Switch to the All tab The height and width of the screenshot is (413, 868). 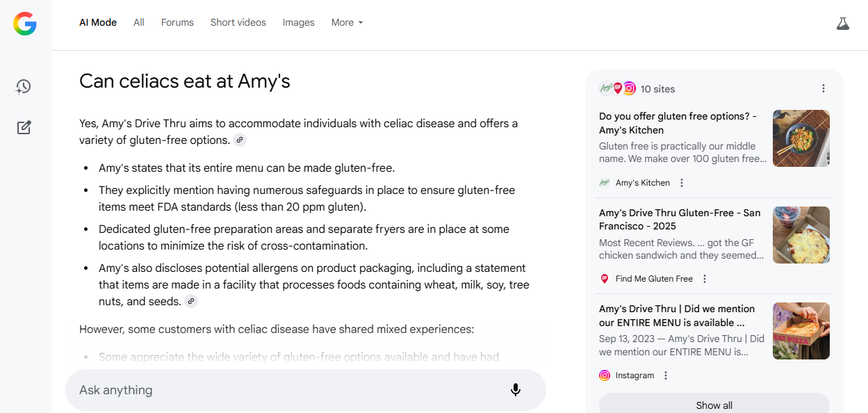pos(139,22)
